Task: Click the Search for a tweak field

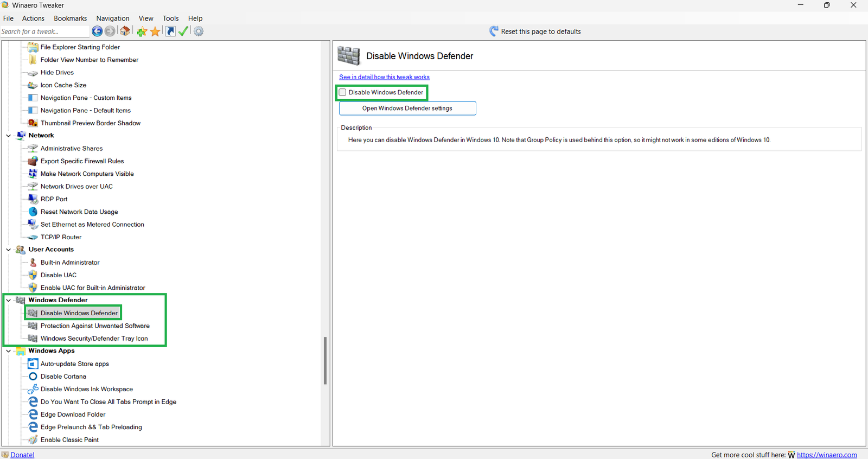Action: [x=44, y=31]
